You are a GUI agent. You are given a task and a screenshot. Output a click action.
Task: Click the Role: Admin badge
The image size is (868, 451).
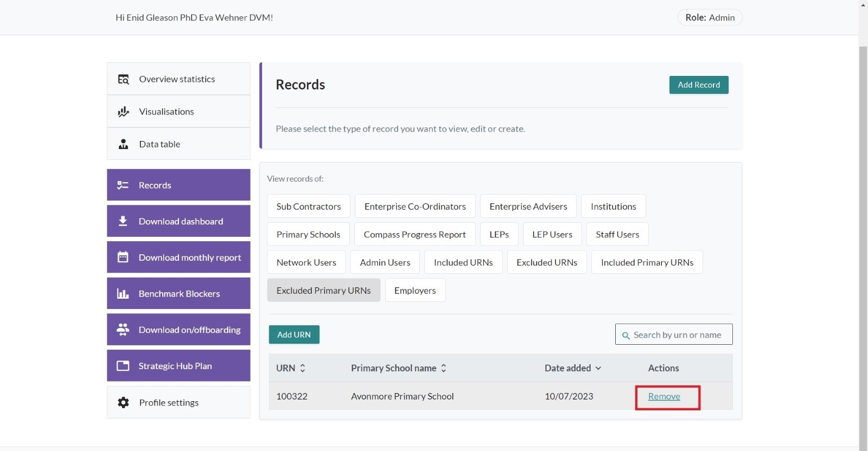[x=710, y=17]
